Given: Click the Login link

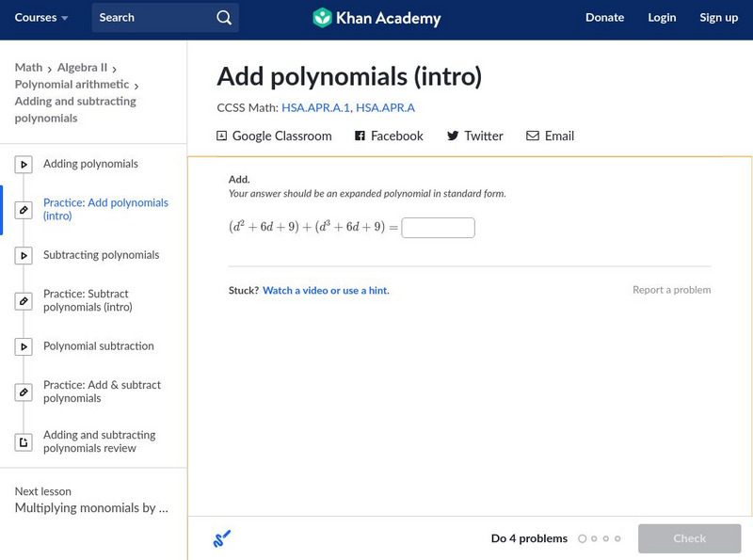Looking at the screenshot, I should coord(662,18).
